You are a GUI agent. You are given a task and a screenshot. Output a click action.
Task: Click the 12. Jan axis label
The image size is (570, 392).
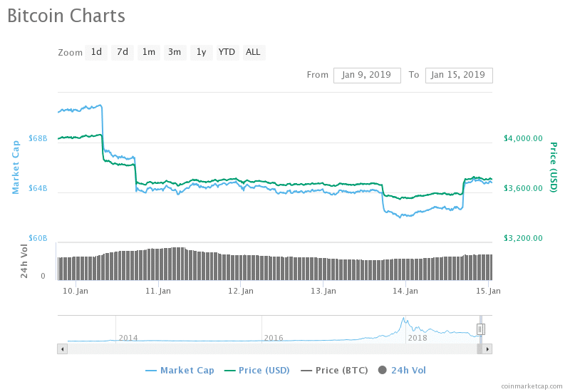(x=241, y=291)
